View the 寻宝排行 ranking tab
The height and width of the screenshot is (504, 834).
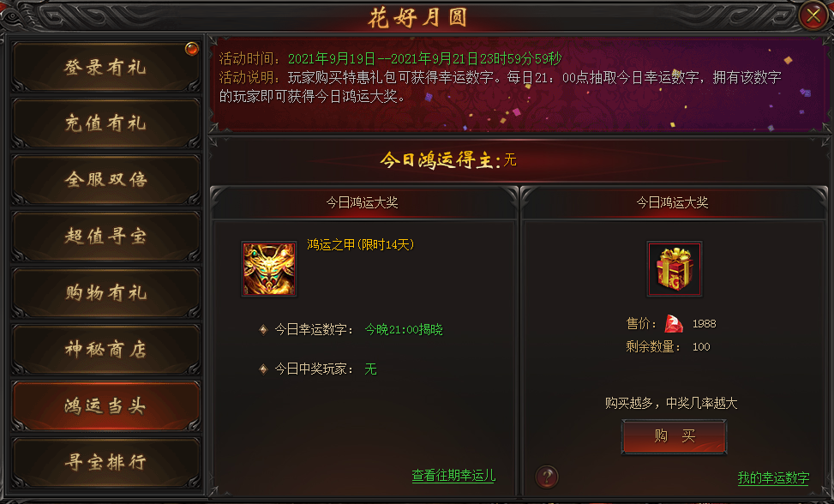pos(105,462)
